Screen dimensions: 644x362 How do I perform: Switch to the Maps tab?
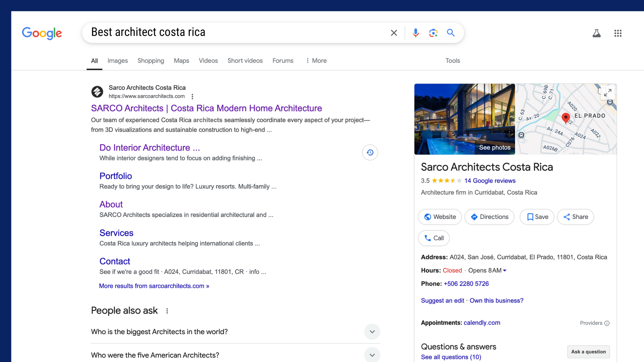pyautogui.click(x=181, y=61)
